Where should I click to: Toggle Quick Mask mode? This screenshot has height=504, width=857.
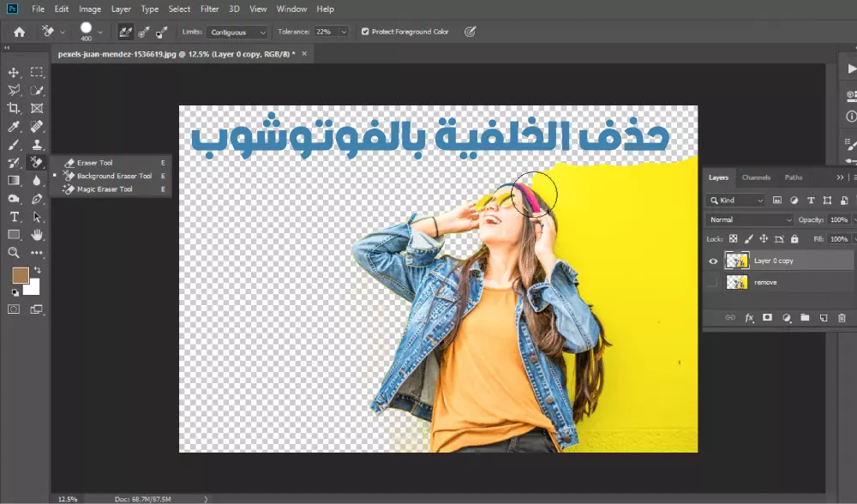pyautogui.click(x=14, y=309)
